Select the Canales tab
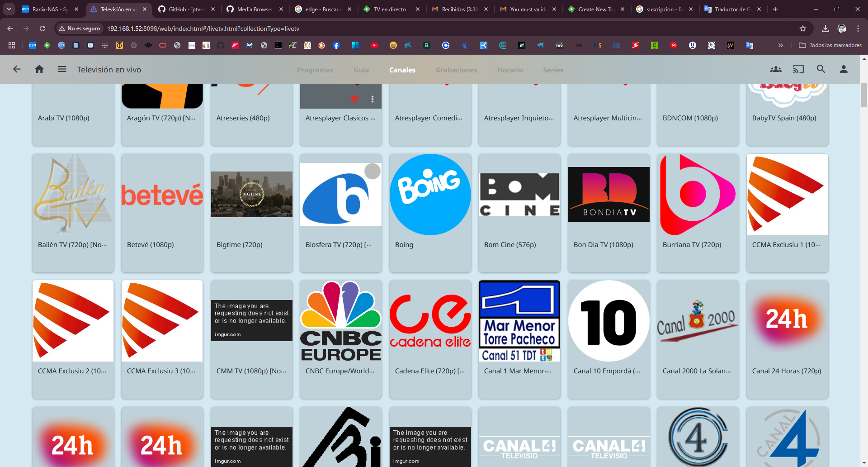 coord(402,70)
